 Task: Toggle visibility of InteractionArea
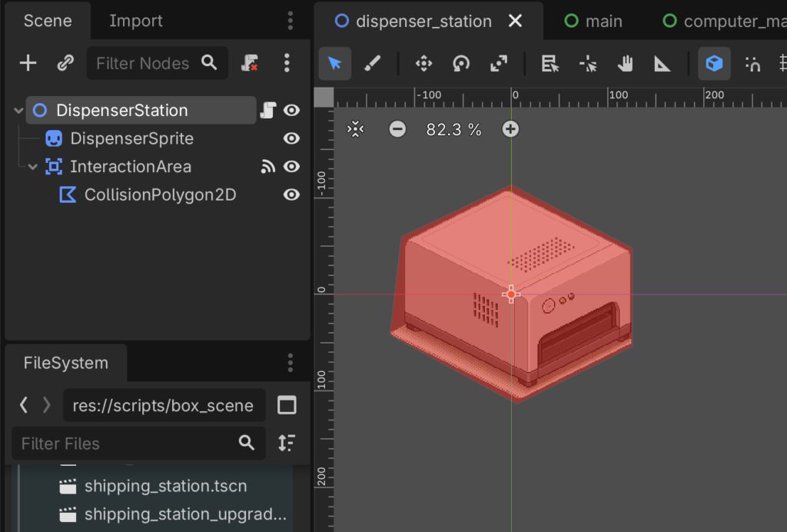[x=291, y=167]
